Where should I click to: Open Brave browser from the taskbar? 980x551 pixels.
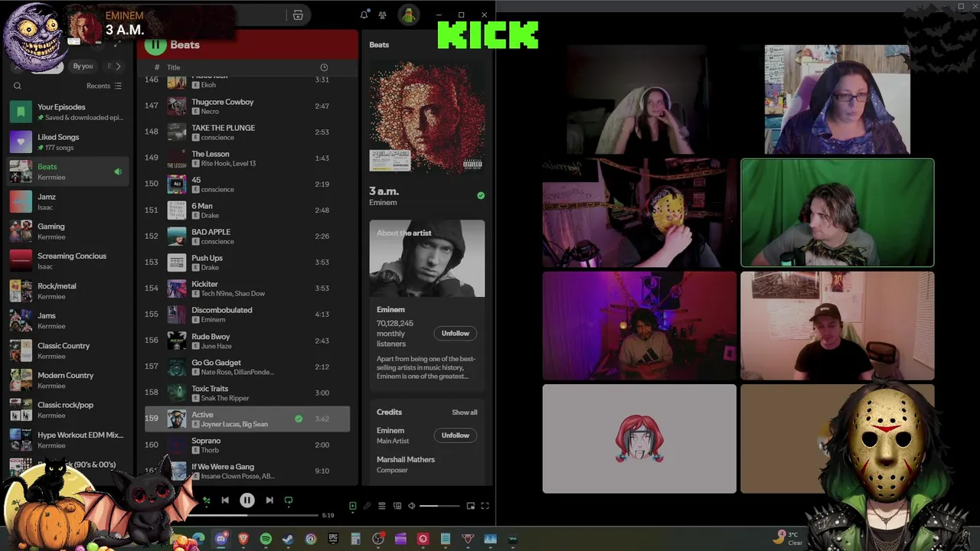click(x=243, y=539)
